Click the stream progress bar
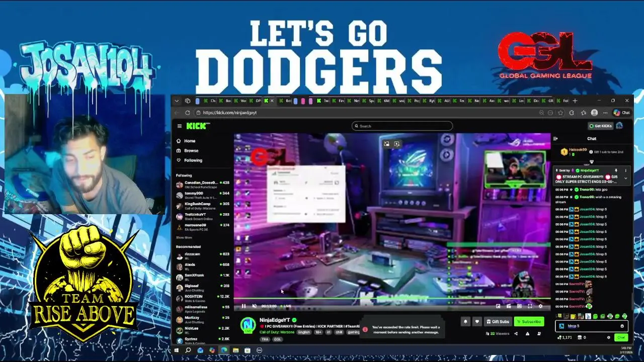644x362 pixels. click(x=392, y=299)
